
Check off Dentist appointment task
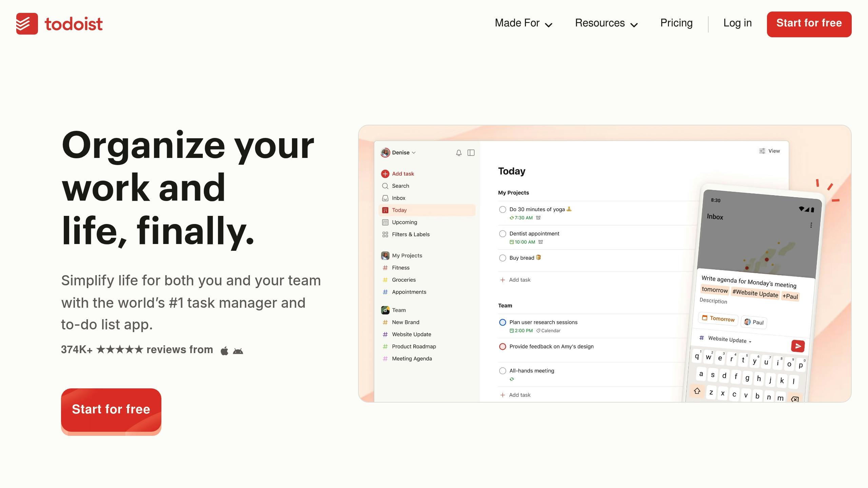(x=502, y=234)
